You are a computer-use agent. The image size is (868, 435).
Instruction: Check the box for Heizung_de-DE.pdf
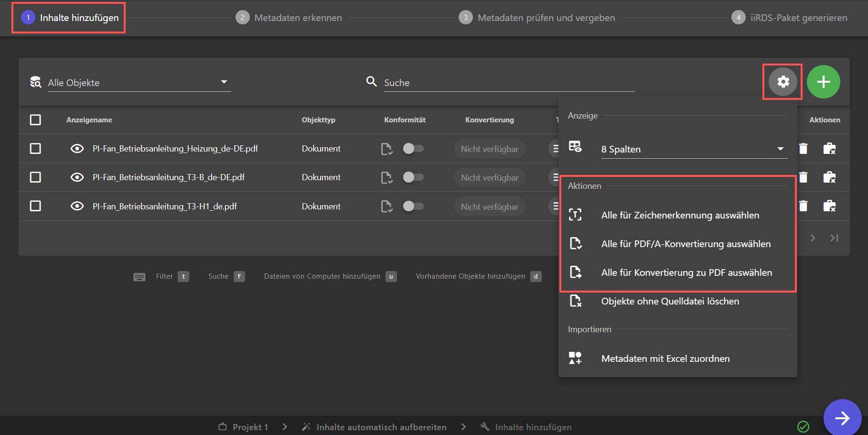pyautogui.click(x=35, y=149)
